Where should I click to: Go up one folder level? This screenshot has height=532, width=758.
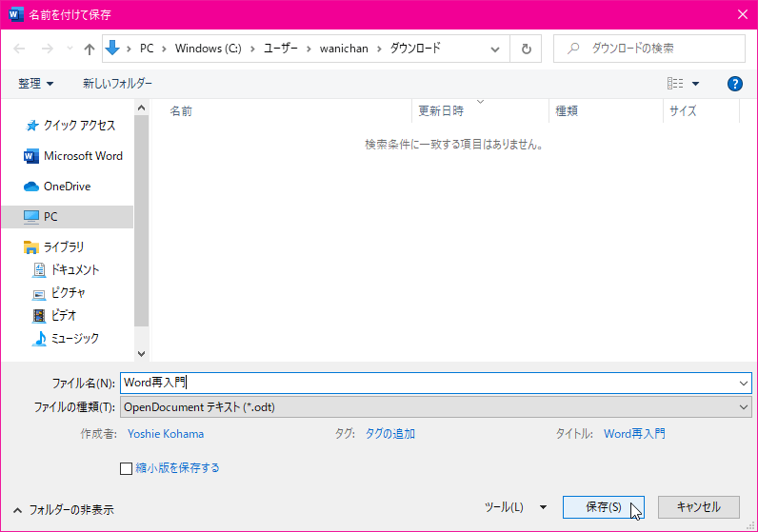coord(89,49)
